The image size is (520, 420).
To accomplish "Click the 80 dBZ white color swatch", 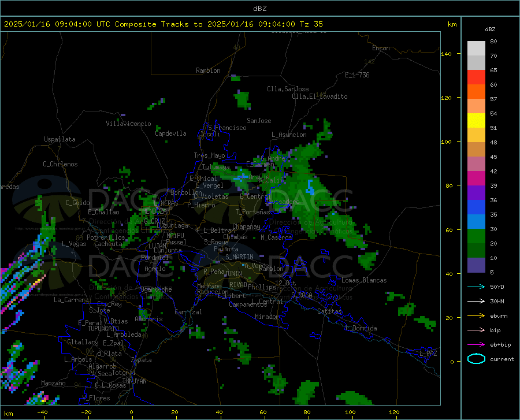I will tap(476, 49).
